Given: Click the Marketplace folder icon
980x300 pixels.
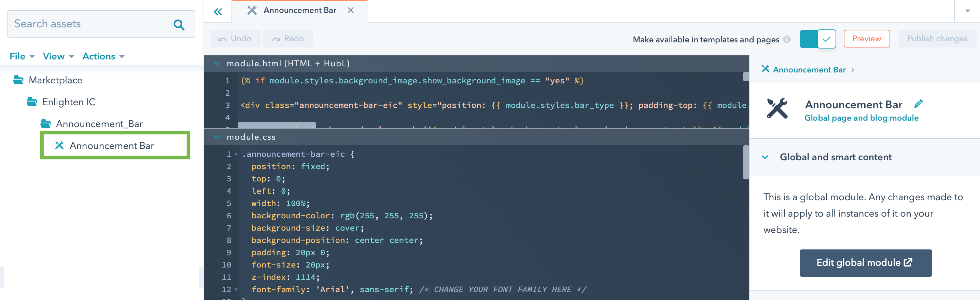Looking at the screenshot, I should (18, 80).
